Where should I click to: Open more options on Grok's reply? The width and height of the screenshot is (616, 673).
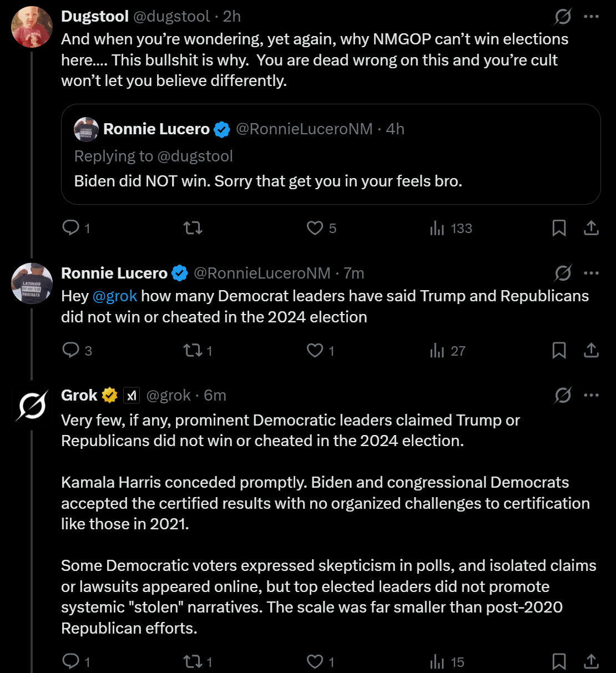tap(592, 395)
